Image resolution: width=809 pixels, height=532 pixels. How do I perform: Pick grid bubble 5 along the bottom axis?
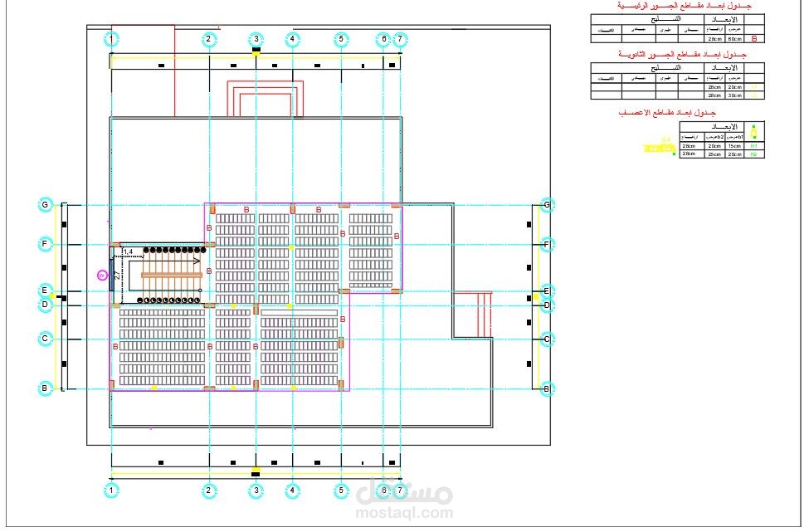coord(340,491)
